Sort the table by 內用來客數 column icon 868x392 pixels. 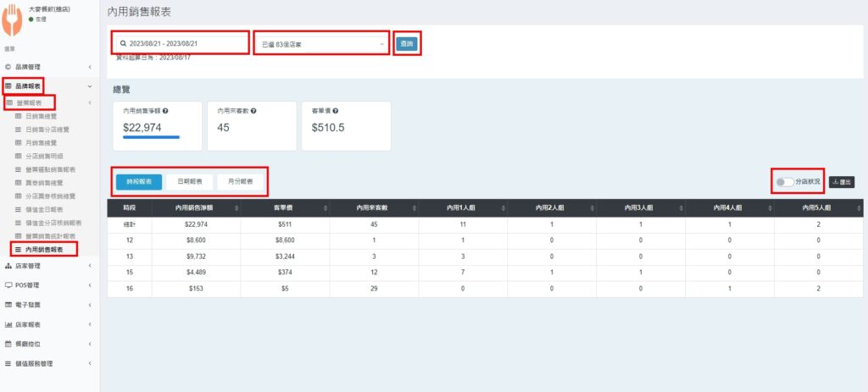point(413,207)
